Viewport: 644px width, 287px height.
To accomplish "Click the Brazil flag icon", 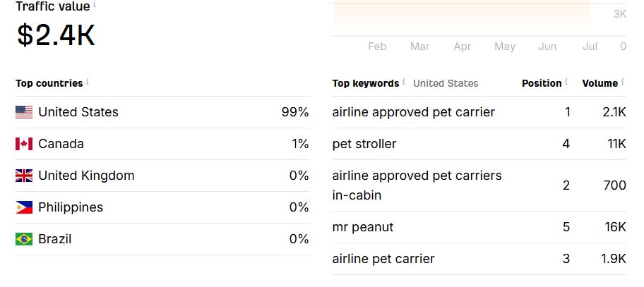I will pos(24,239).
